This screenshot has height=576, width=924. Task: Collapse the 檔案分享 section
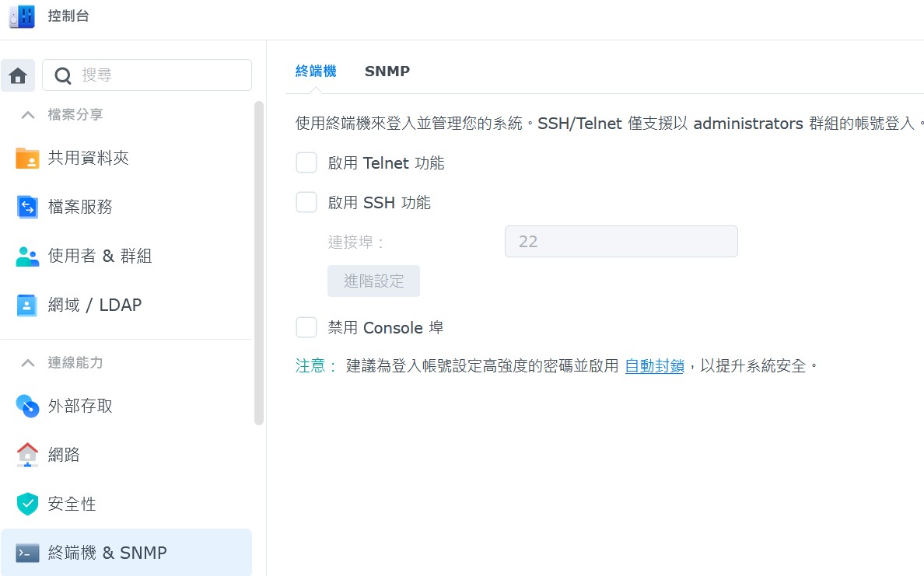pos(28,115)
